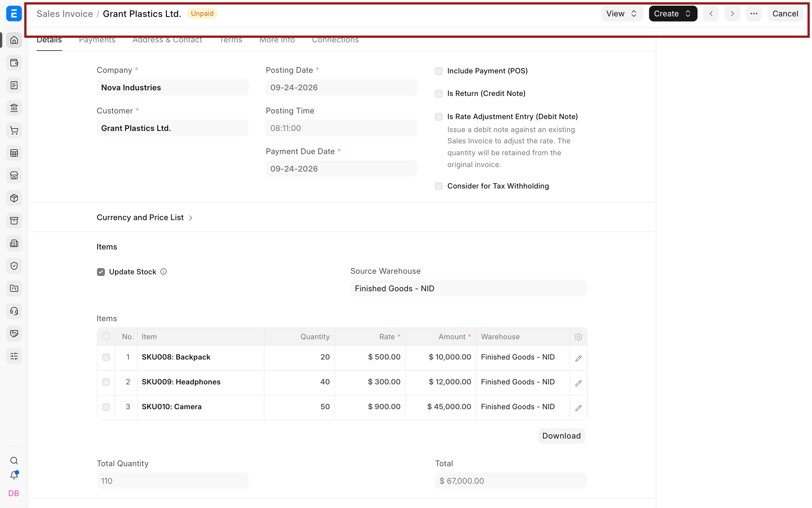Go to previous invoice arrow
812x508 pixels.
711,14
